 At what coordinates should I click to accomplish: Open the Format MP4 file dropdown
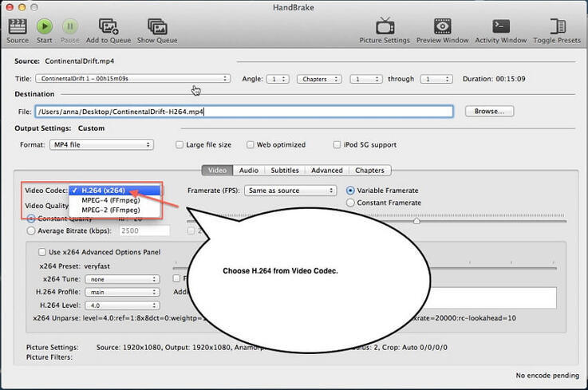click(x=101, y=144)
